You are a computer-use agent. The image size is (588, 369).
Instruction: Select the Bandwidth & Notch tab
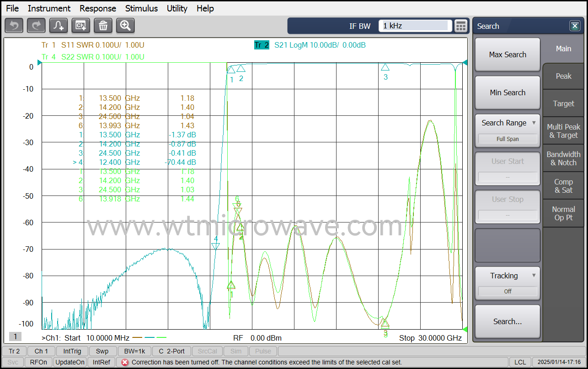563,158
